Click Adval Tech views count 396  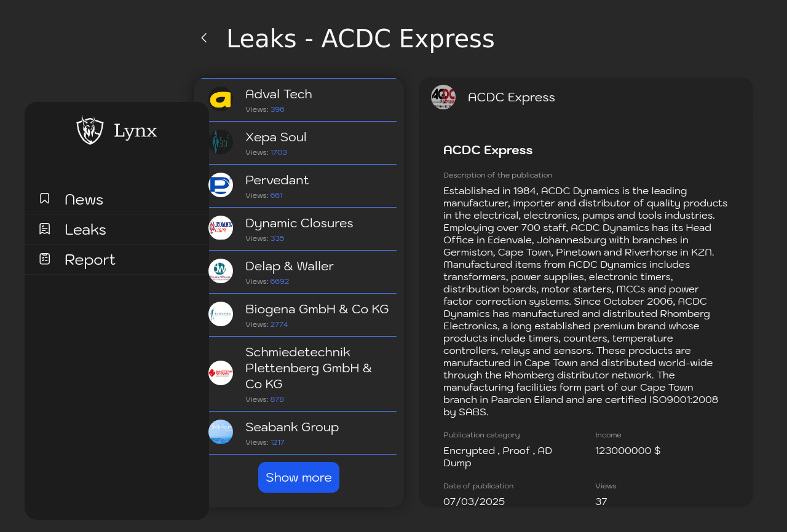277,109
